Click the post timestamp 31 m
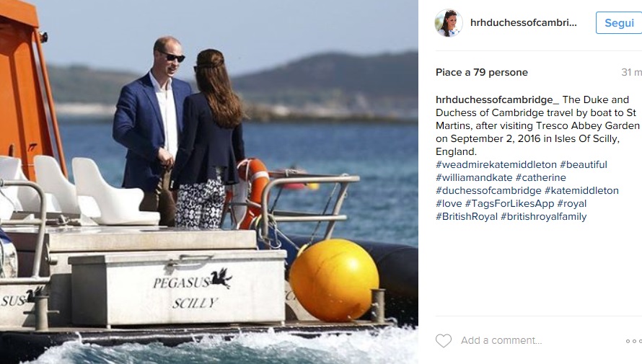Viewport: 642px width, 364px height. (x=631, y=72)
